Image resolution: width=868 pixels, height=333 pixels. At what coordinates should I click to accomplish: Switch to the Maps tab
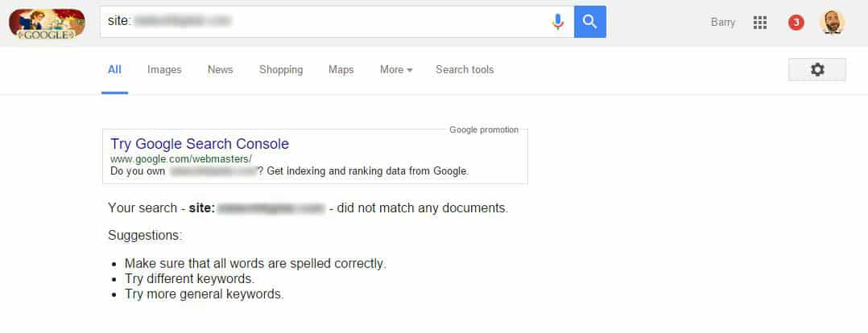pos(341,70)
